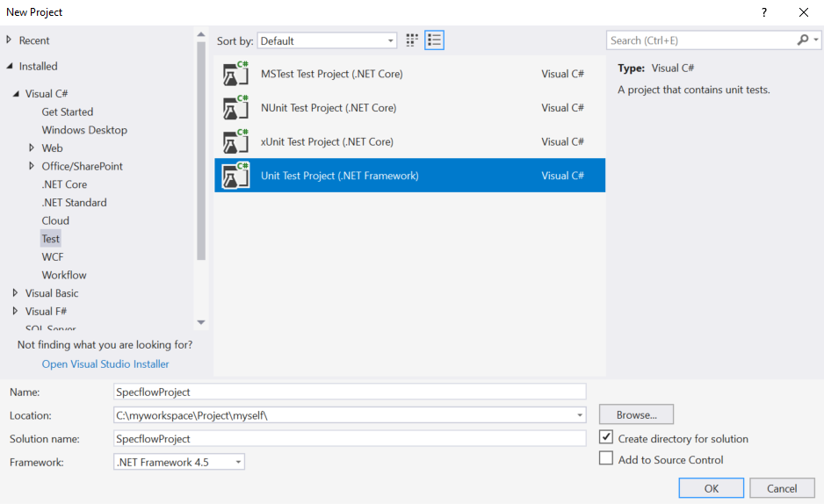Image resolution: width=824 pixels, height=504 pixels.
Task: Expand the Web node under Visual C#
Action: (32, 148)
